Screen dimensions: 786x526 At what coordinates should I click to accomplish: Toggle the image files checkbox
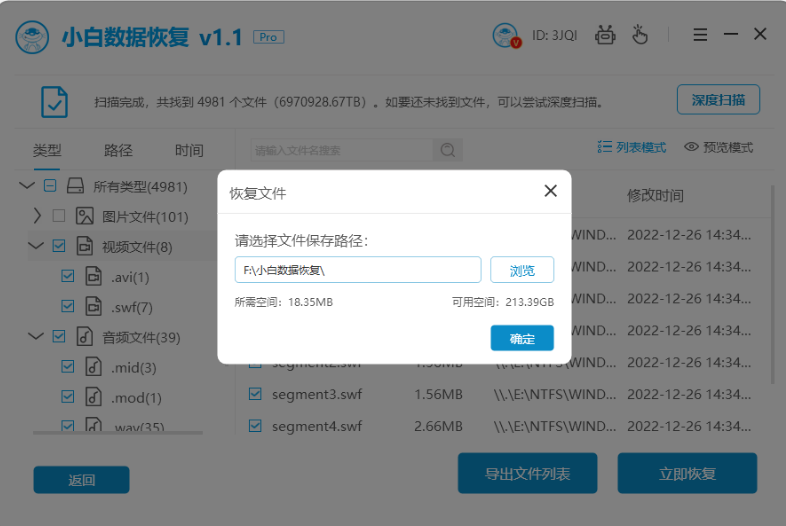point(59,216)
